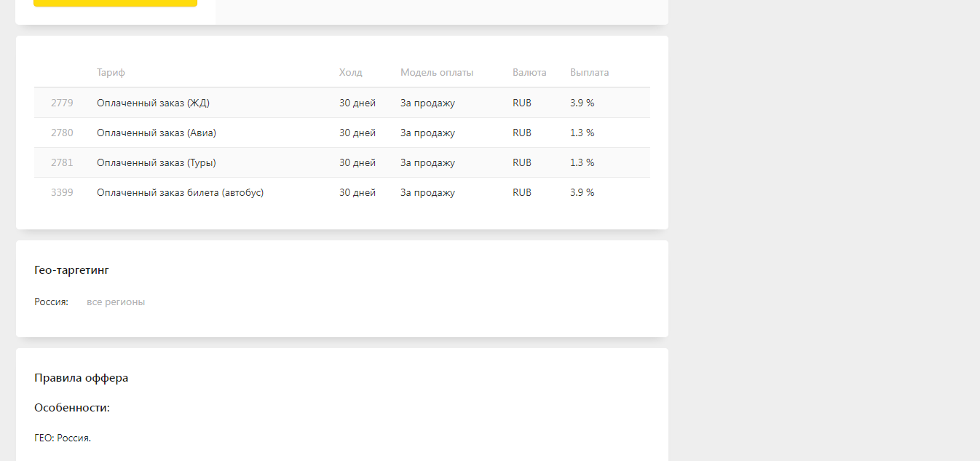Click the Валюта column header
Image resolution: width=980 pixels, height=461 pixels.
point(529,73)
